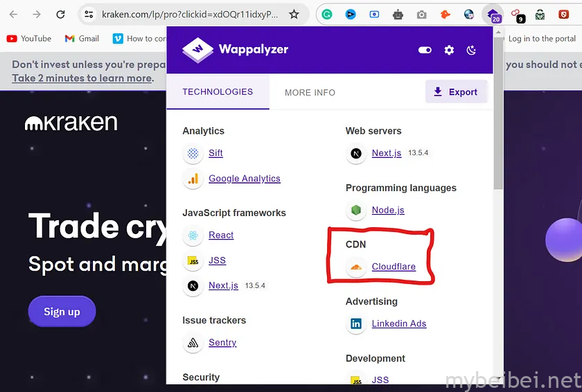Click the Google Analytics icon
This screenshot has height=392, width=582.
tap(193, 179)
